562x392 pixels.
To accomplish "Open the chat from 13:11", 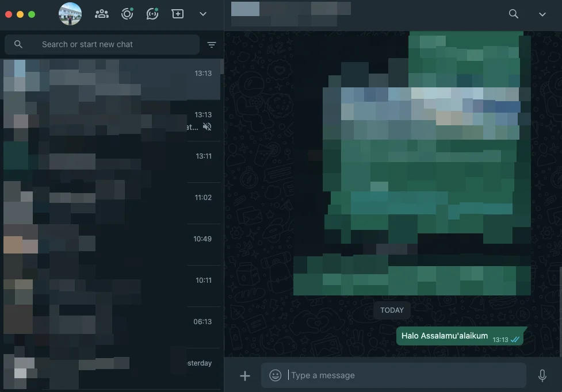I will pos(112,162).
